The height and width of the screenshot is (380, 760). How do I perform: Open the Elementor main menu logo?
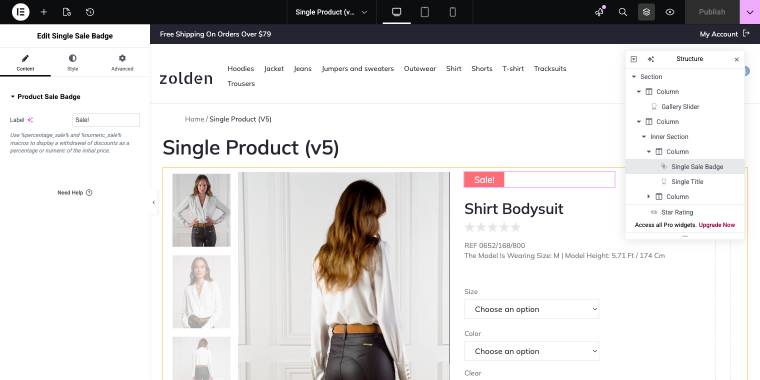tap(20, 12)
